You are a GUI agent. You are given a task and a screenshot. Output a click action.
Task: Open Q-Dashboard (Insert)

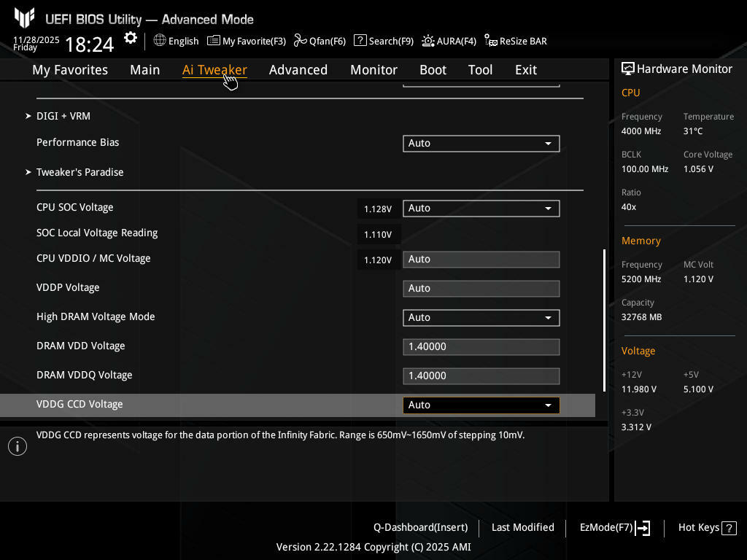pyautogui.click(x=420, y=528)
